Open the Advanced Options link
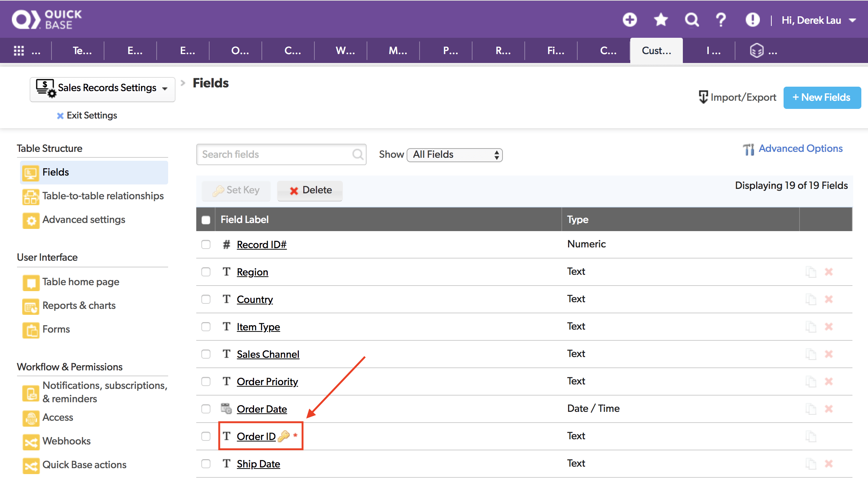 [x=800, y=149]
